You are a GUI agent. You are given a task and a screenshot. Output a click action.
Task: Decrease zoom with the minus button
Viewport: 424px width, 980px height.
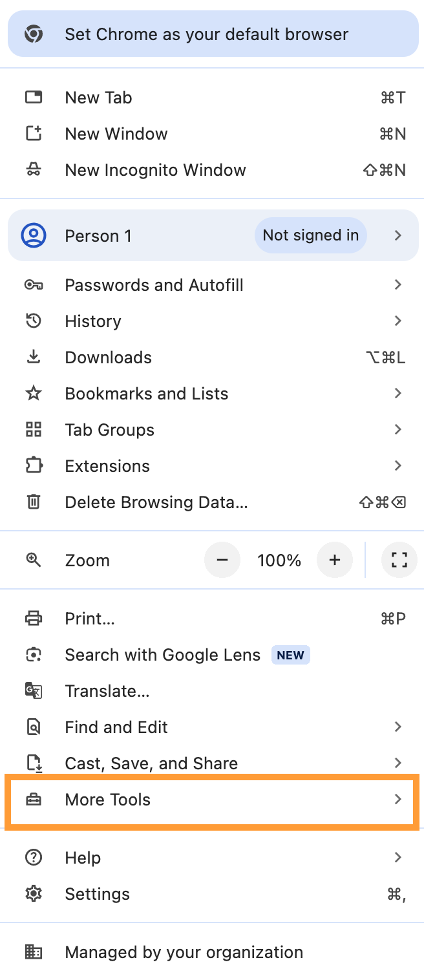(x=222, y=560)
